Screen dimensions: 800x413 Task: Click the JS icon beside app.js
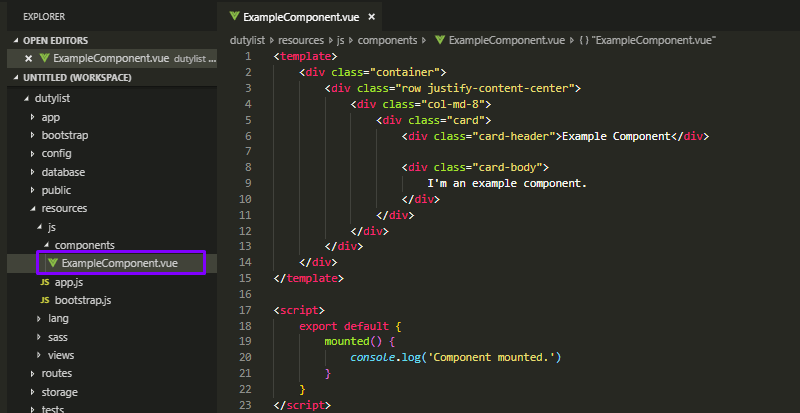45,282
